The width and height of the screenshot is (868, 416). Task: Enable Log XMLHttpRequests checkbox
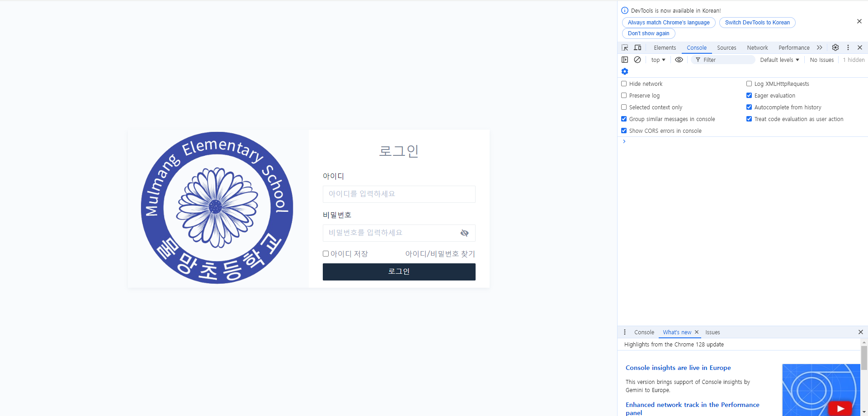749,84
